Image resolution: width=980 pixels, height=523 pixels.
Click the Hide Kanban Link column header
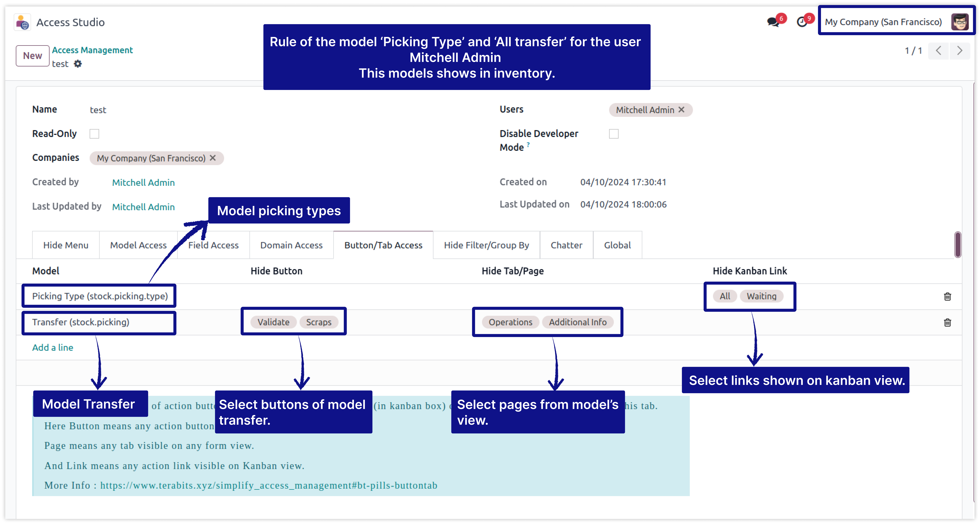[x=750, y=271]
